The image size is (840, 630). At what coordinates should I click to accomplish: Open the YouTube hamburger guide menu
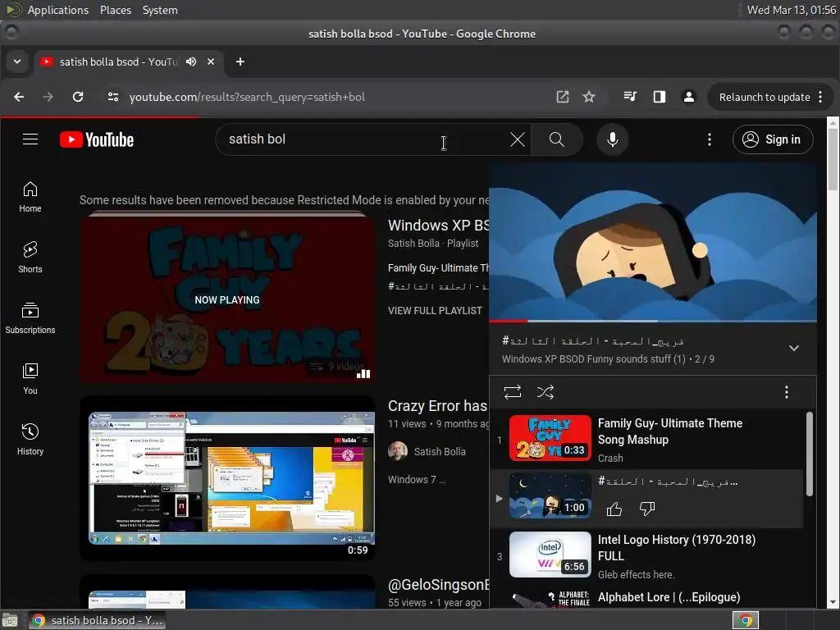(30, 139)
